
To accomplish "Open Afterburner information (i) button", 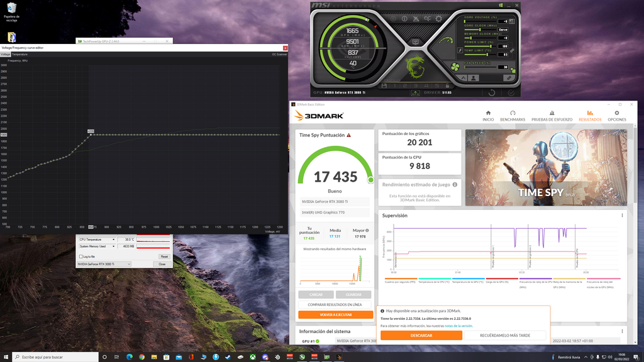I will [404, 18].
